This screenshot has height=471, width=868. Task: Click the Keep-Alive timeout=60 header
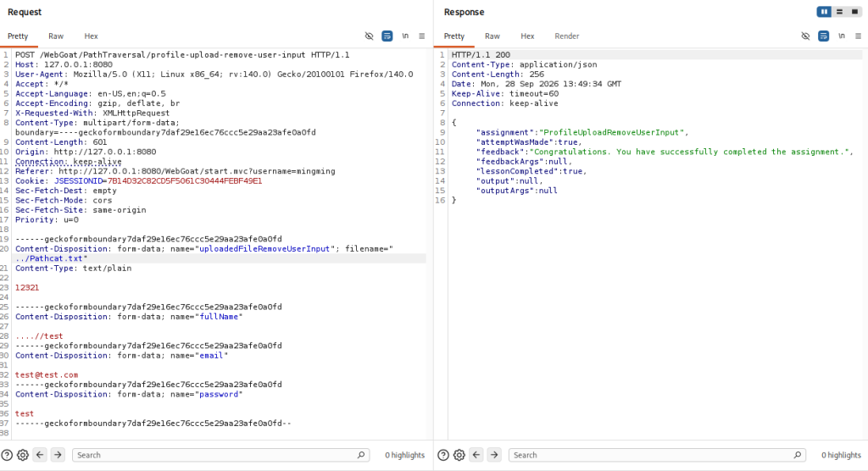[505, 93]
